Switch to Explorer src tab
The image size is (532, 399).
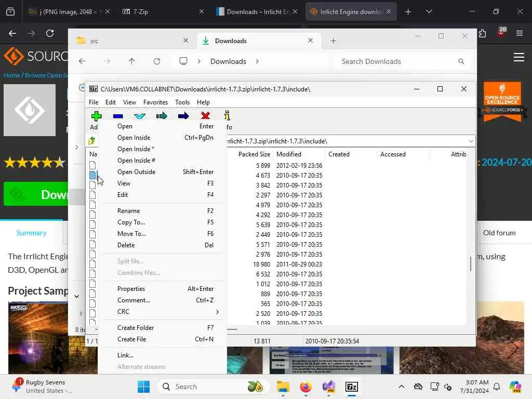pyautogui.click(x=132, y=41)
